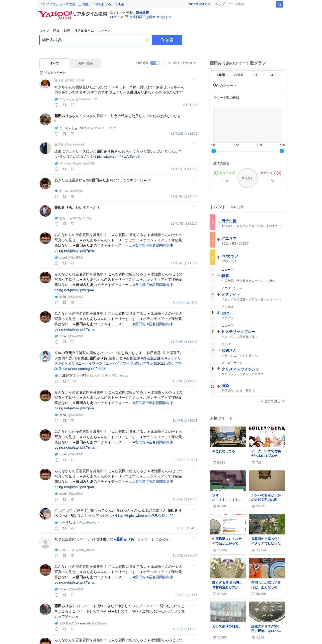Open the avatar of romeomd0720
The image size is (322, 644).
[x=45, y=84]
